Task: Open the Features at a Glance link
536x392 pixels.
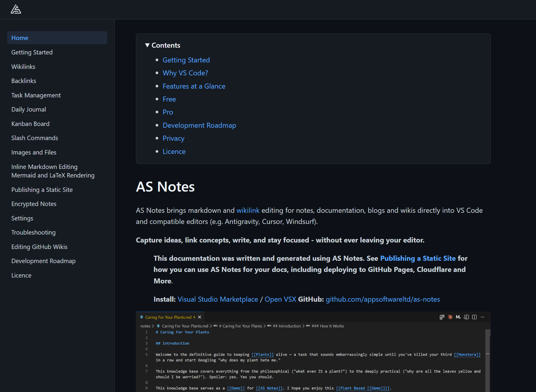Action: point(194,86)
